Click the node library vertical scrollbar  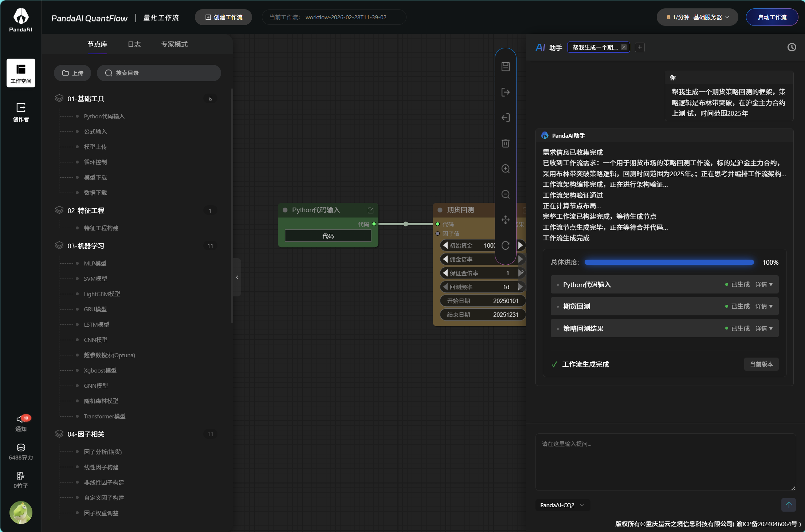point(232,206)
